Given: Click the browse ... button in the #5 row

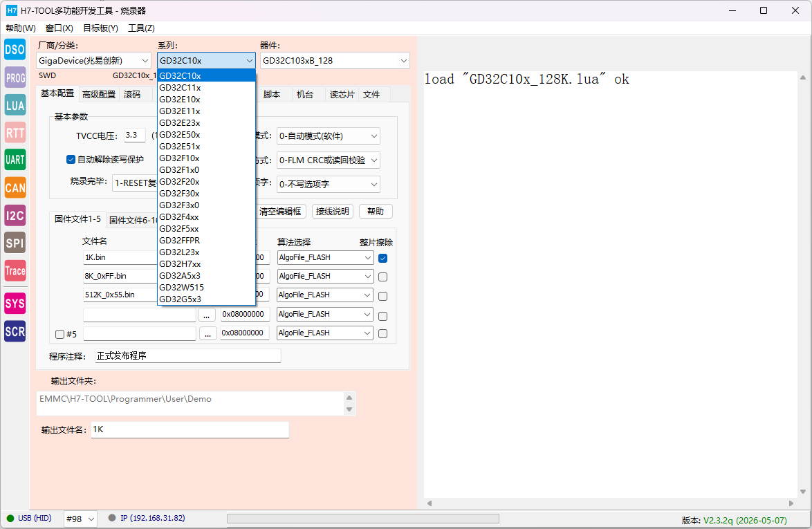Looking at the screenshot, I should point(207,334).
